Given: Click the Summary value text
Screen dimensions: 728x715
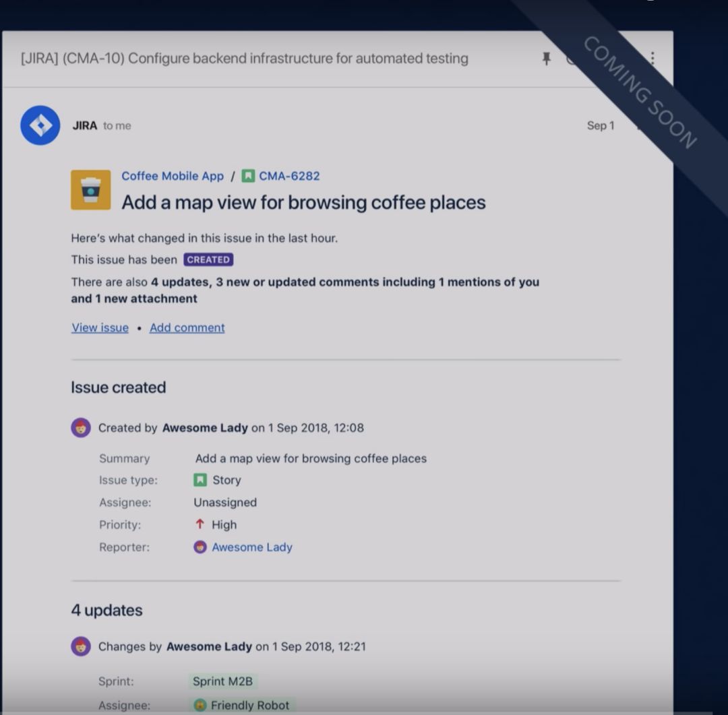Looking at the screenshot, I should 311,458.
